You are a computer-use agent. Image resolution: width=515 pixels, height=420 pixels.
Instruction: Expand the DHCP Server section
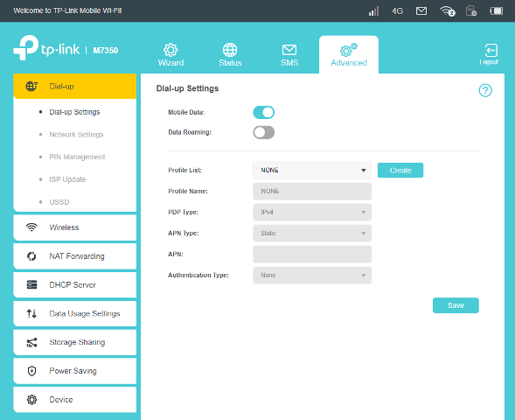pos(74,284)
